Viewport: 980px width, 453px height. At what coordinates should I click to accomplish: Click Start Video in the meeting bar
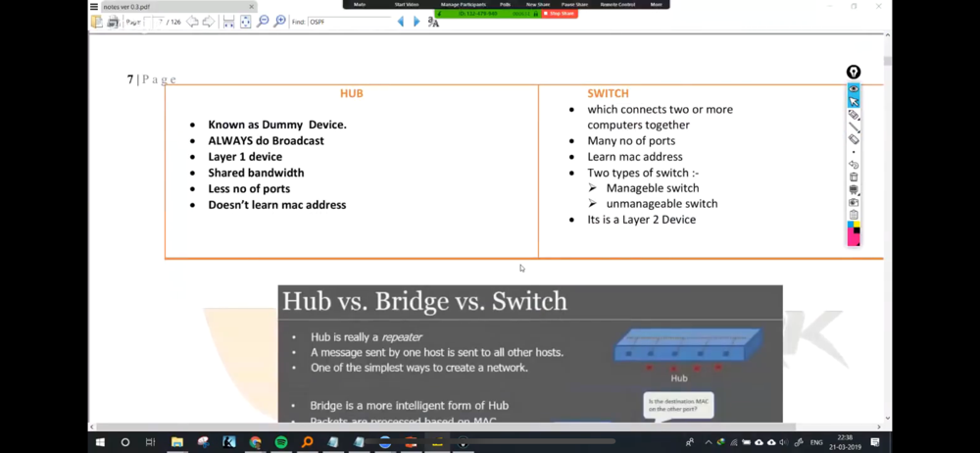(407, 4)
